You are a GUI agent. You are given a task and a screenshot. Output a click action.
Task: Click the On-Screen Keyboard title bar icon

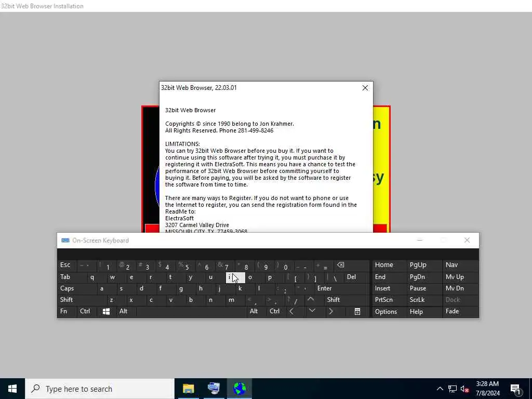(x=65, y=240)
